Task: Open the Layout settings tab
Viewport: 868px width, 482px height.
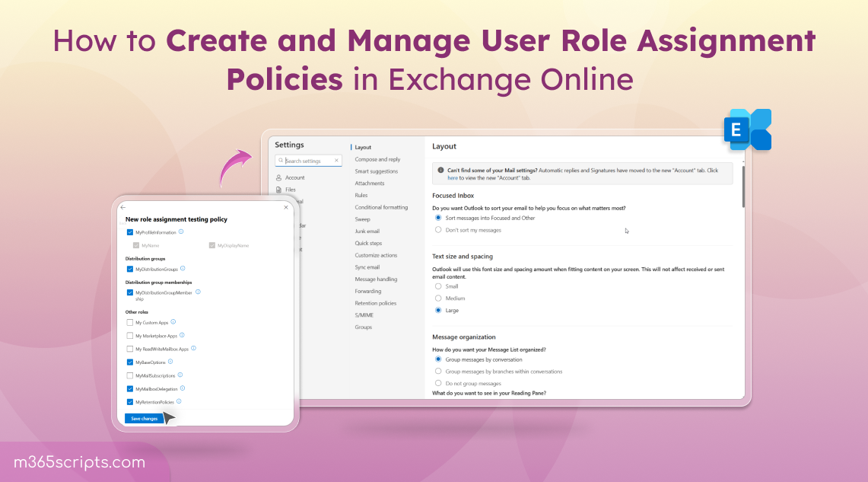Action: coord(363,148)
